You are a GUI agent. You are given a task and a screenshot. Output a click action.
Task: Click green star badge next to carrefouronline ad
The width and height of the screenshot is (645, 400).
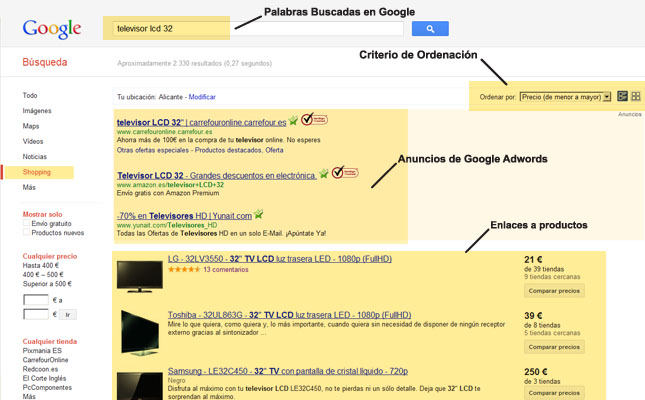tap(293, 121)
